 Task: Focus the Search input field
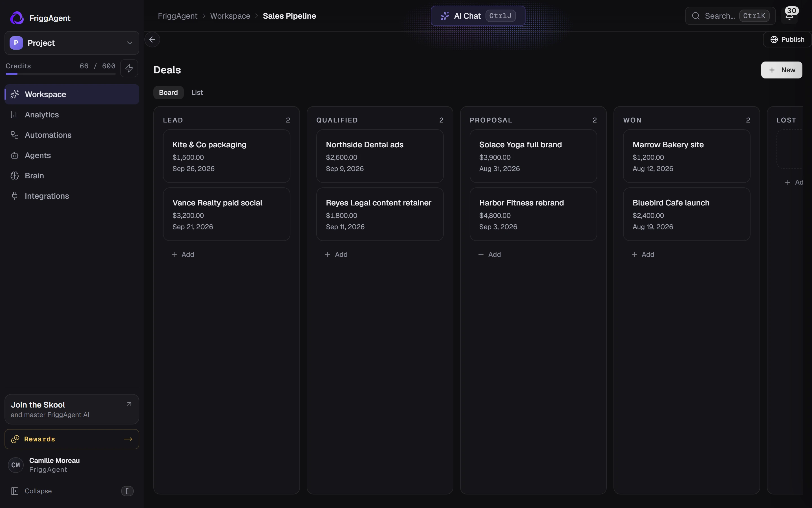[x=730, y=16]
